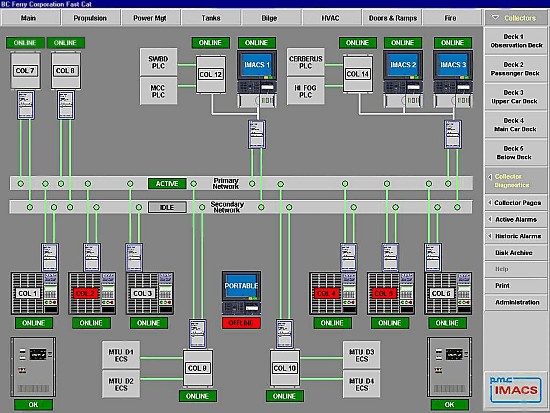Click the power cabinet above the bottom-right OK
The width and height of the screenshot is (550, 413).
coord(449,367)
